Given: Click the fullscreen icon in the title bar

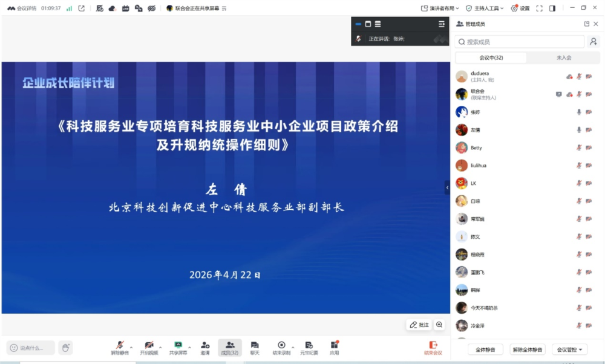Looking at the screenshot, I should tap(538, 8).
